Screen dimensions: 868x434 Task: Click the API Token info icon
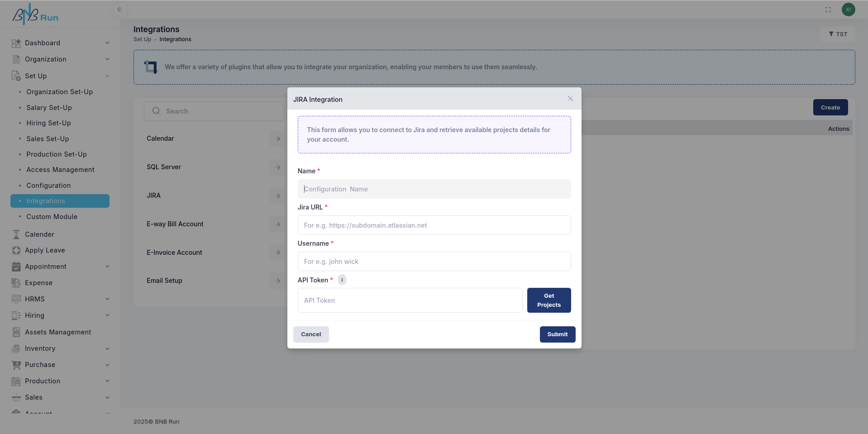(342, 280)
